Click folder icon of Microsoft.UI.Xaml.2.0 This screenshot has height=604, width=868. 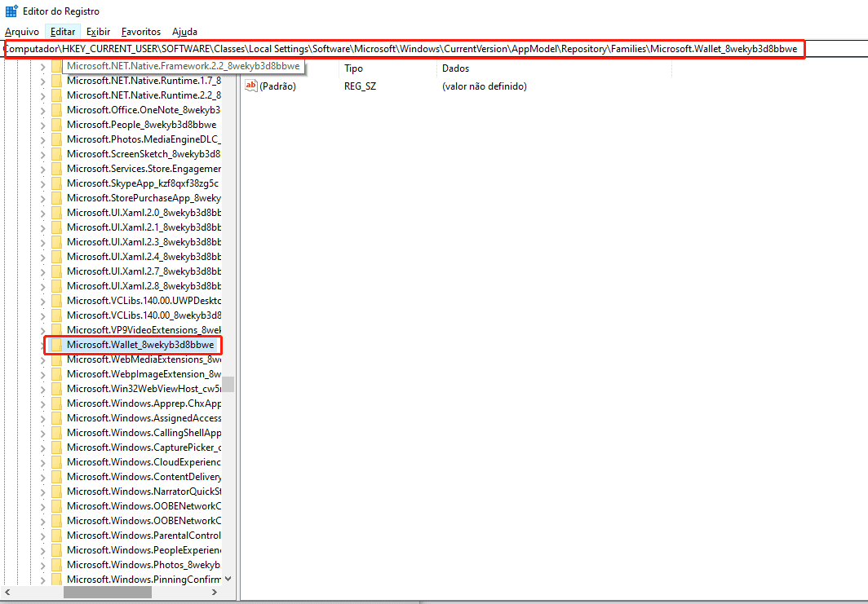pyautogui.click(x=56, y=213)
